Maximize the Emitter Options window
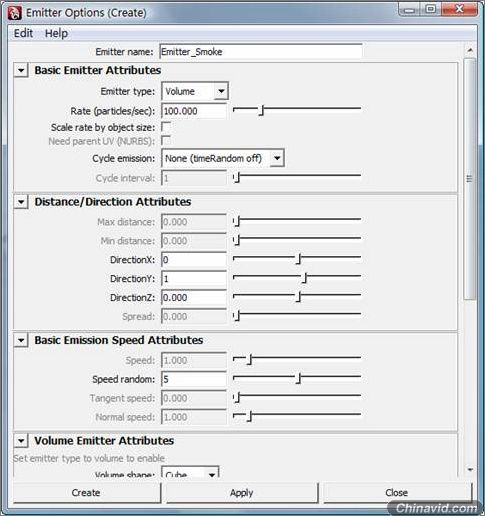 (x=430, y=9)
